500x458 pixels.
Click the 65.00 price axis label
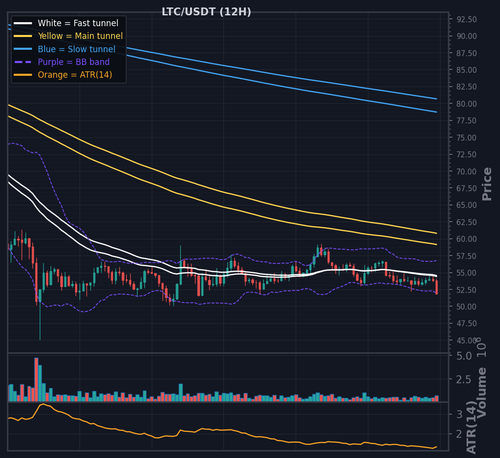click(x=466, y=205)
